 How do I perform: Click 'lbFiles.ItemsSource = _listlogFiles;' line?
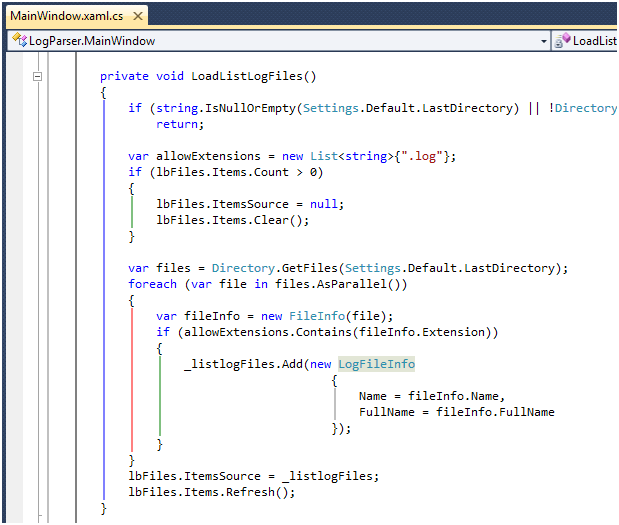(253, 476)
